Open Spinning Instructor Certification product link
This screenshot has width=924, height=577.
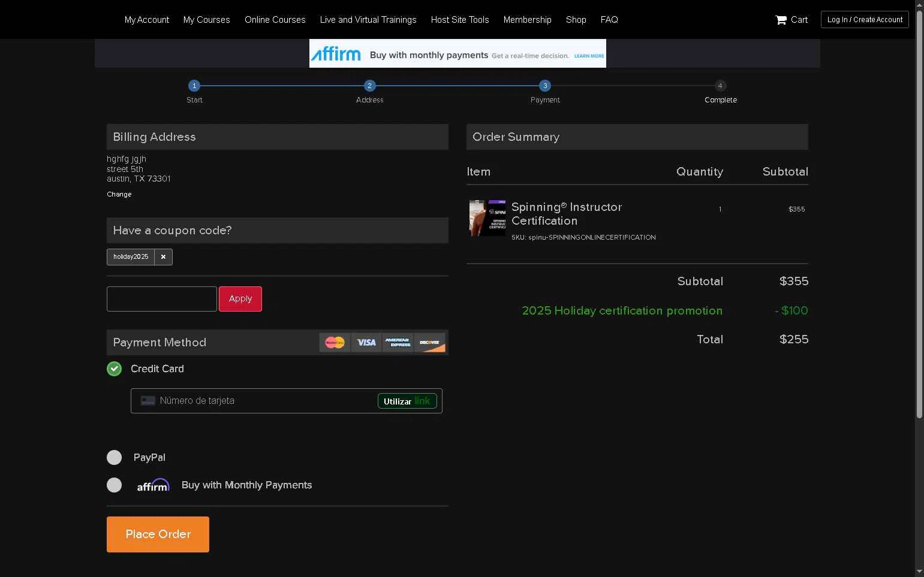[x=567, y=214]
